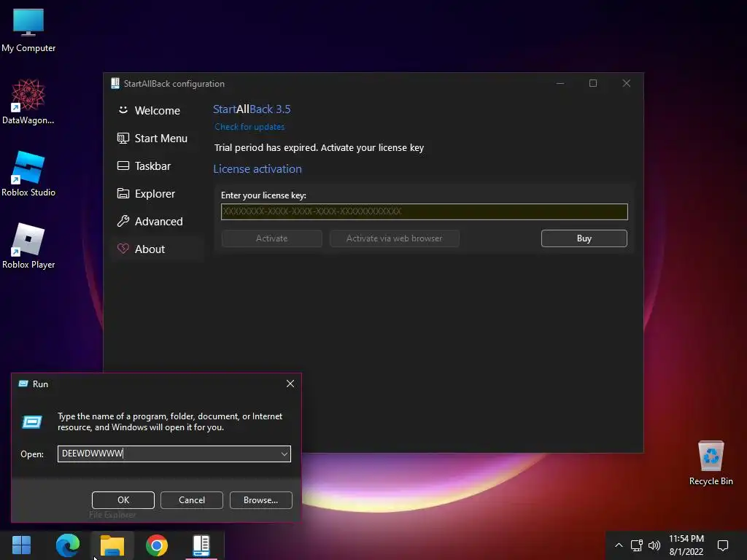
Task: Click the Run dialog title bar icon
Action: 23,384
